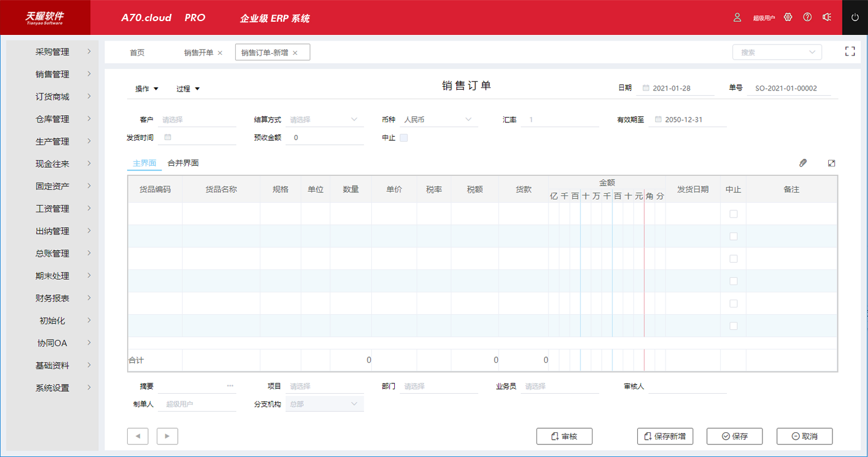Switch to the 合并界面 tab
The width and height of the screenshot is (868, 457).
pyautogui.click(x=183, y=163)
